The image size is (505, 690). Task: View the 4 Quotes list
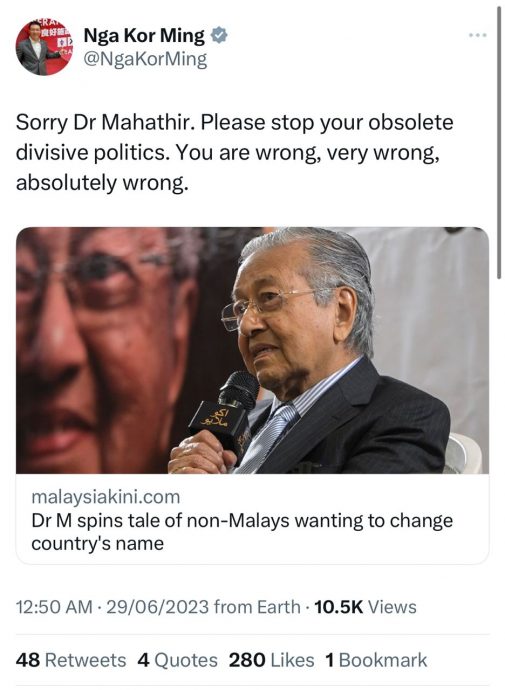pyautogui.click(x=177, y=660)
